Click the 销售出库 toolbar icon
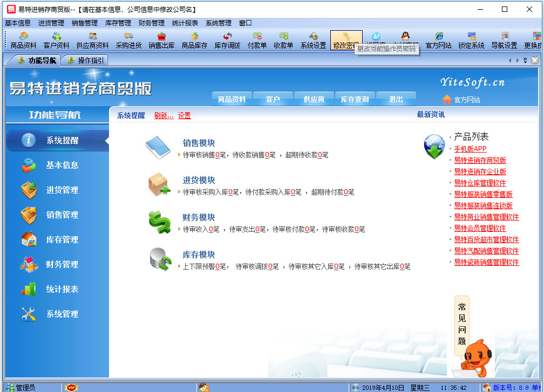 pos(162,40)
